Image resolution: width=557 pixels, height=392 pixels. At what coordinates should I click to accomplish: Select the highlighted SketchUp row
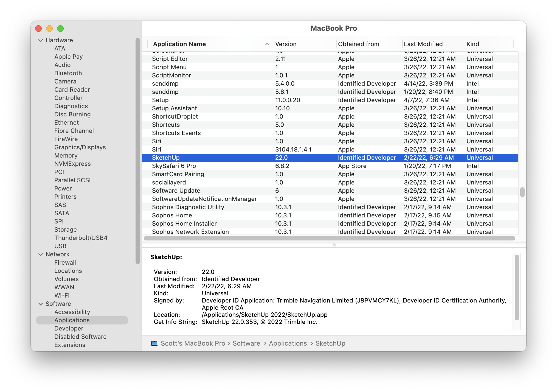[330, 158]
